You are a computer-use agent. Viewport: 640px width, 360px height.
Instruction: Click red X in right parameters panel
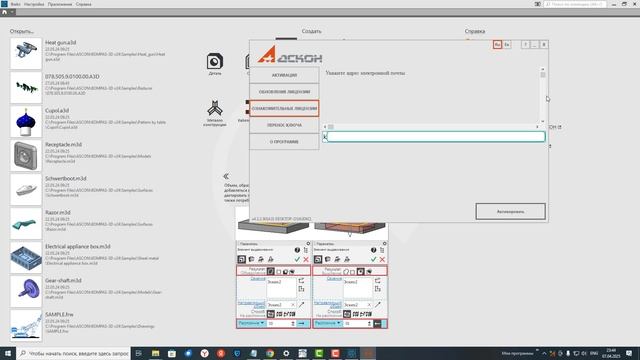[382, 260]
